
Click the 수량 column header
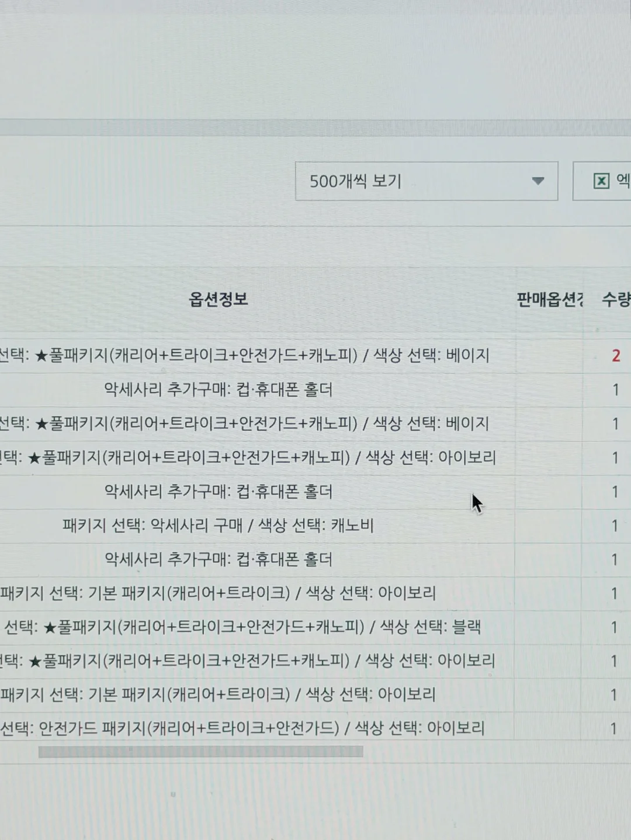tap(616, 300)
